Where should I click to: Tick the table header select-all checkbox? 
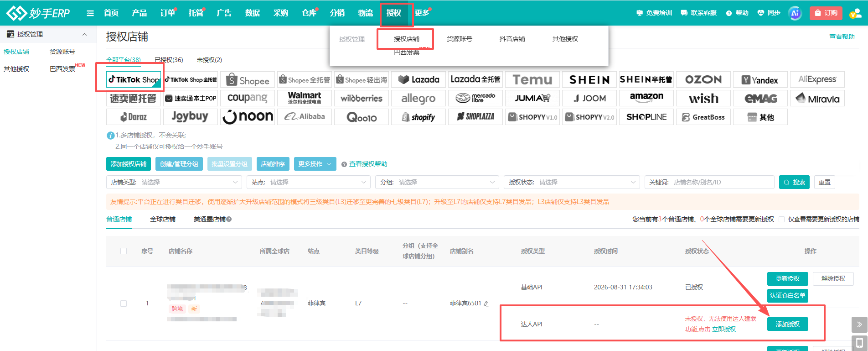(124, 251)
